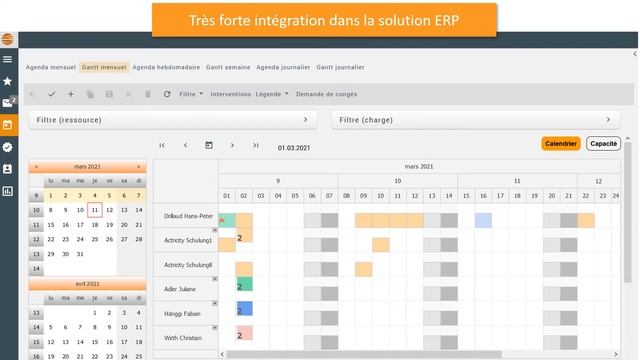The image size is (640, 360).
Task: Click the pink block in Wirth Christian row
Action: point(244,333)
